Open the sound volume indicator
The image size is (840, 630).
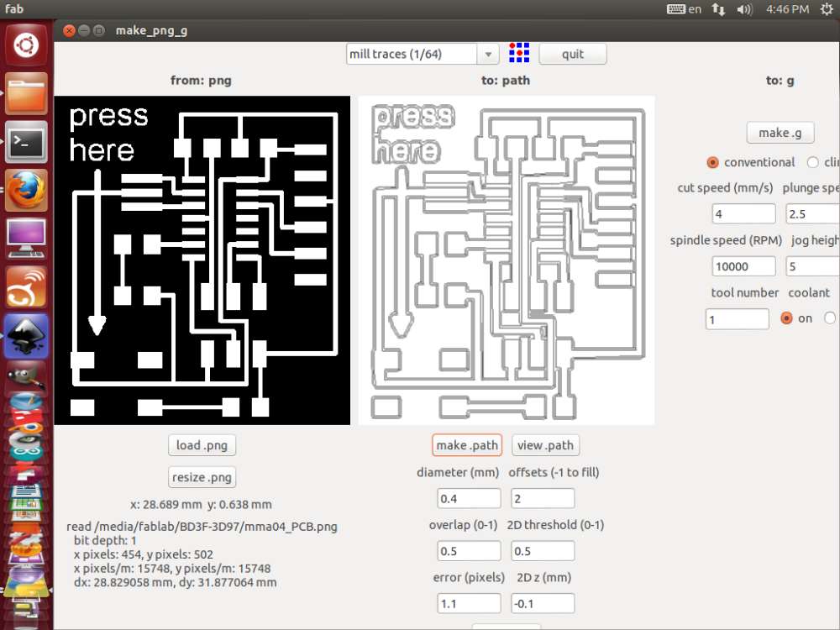point(744,9)
